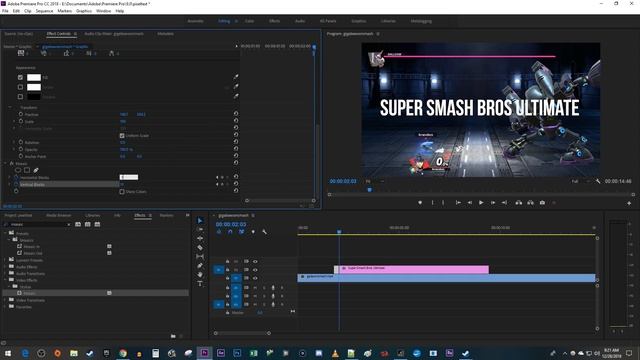
Task: Click the Program monitor playhead marker
Action: [369, 190]
